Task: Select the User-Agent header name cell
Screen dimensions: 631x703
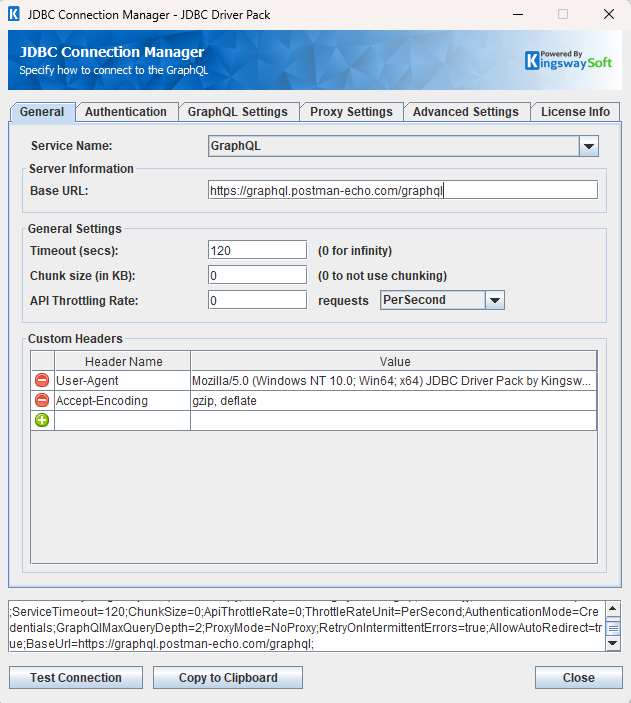Action: pos(122,380)
